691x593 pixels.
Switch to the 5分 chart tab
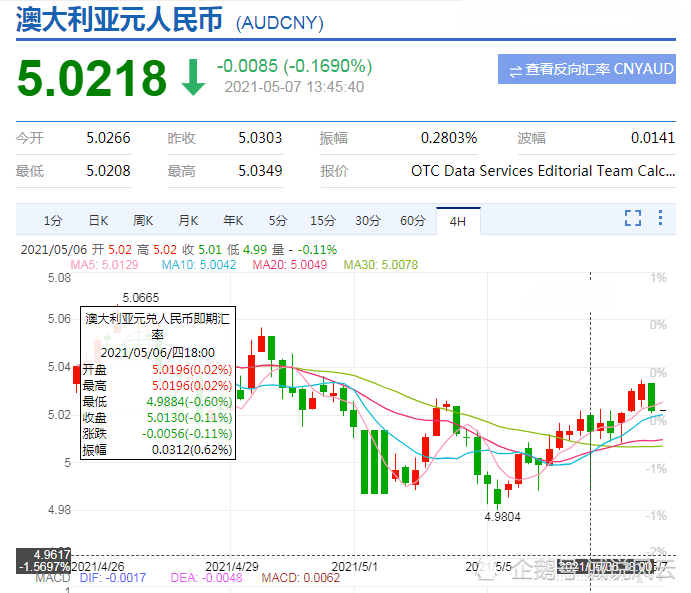pos(278,220)
